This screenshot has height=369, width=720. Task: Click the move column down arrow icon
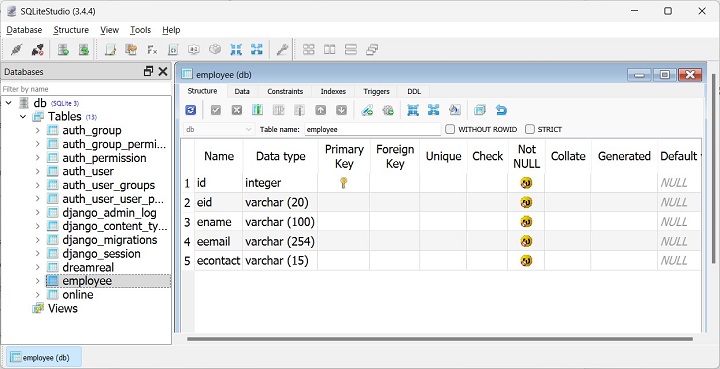pyautogui.click(x=341, y=110)
